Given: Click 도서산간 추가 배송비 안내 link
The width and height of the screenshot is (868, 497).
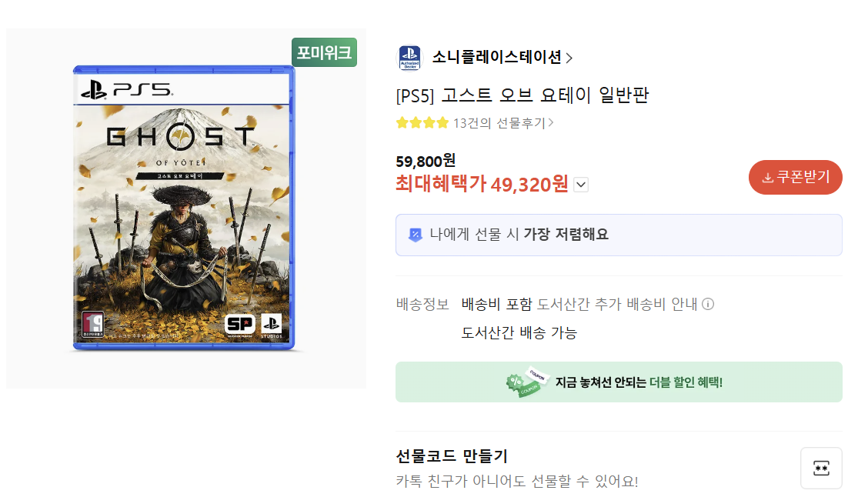Looking at the screenshot, I should 617,304.
